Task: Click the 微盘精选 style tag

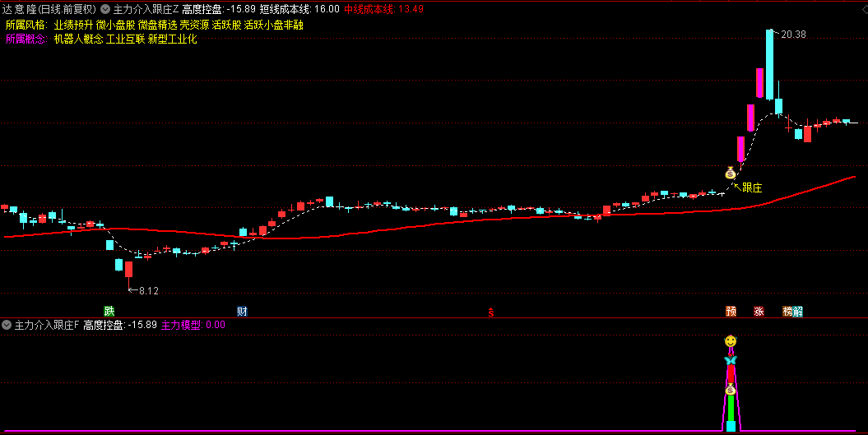Action: tap(158, 25)
